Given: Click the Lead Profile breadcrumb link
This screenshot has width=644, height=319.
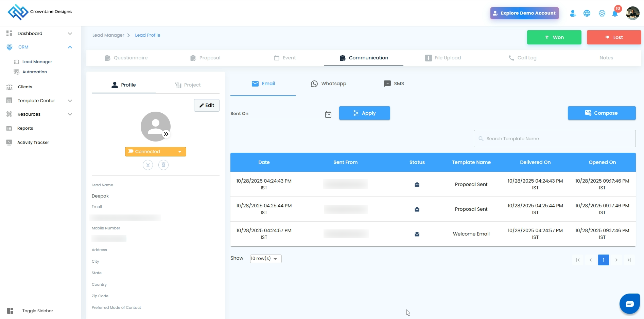Looking at the screenshot, I should 147,35.
